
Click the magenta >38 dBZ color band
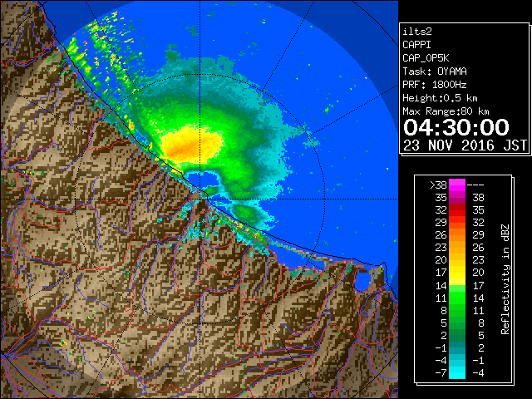[x=457, y=185]
